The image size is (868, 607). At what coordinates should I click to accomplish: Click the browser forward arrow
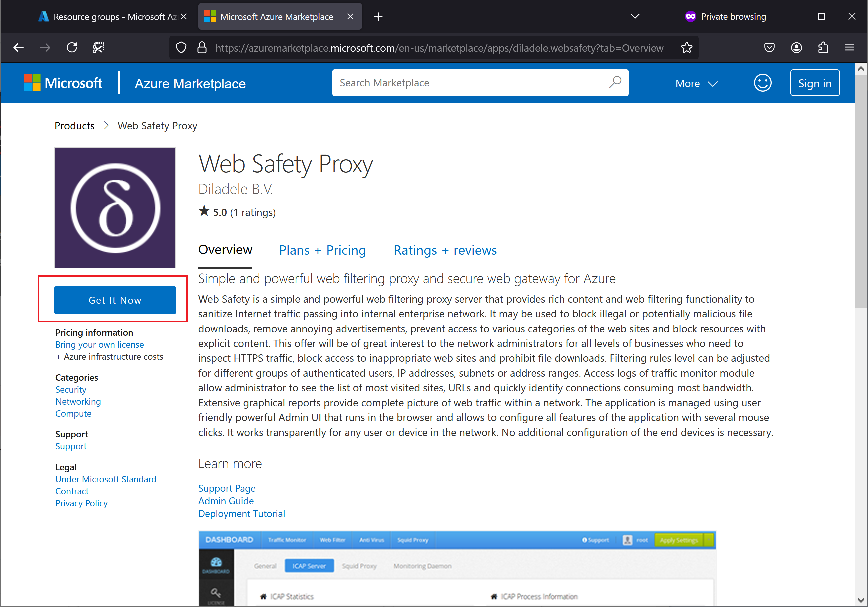[45, 48]
